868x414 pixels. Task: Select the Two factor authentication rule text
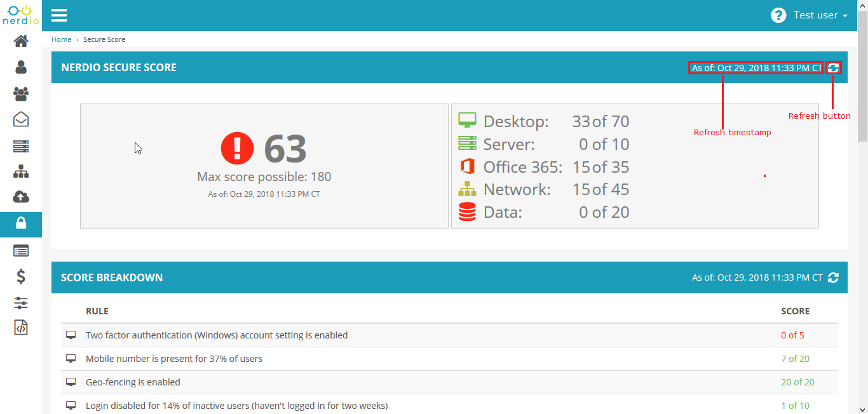[x=217, y=335]
